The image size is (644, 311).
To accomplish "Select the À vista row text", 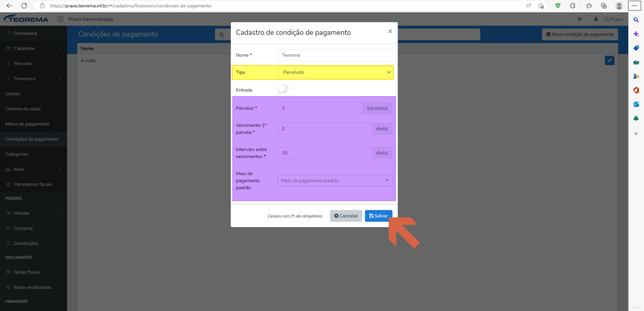I will coord(88,60).
